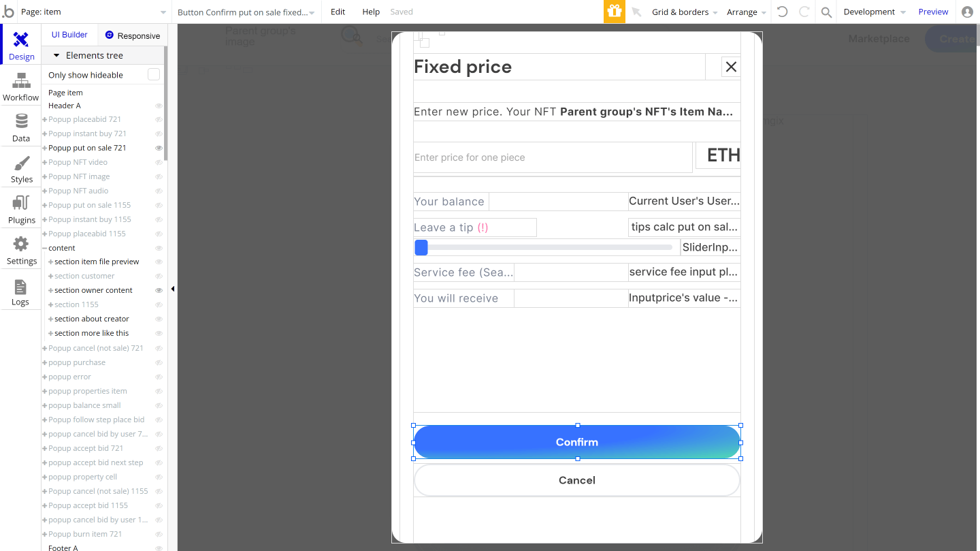Open the Edit menu

coord(337,12)
